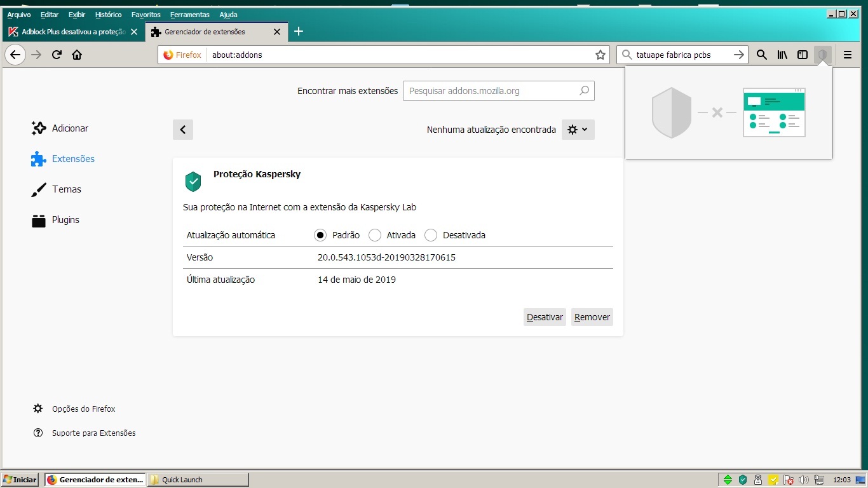
Task: Open a new tab with the plus icon
Action: 299,32
